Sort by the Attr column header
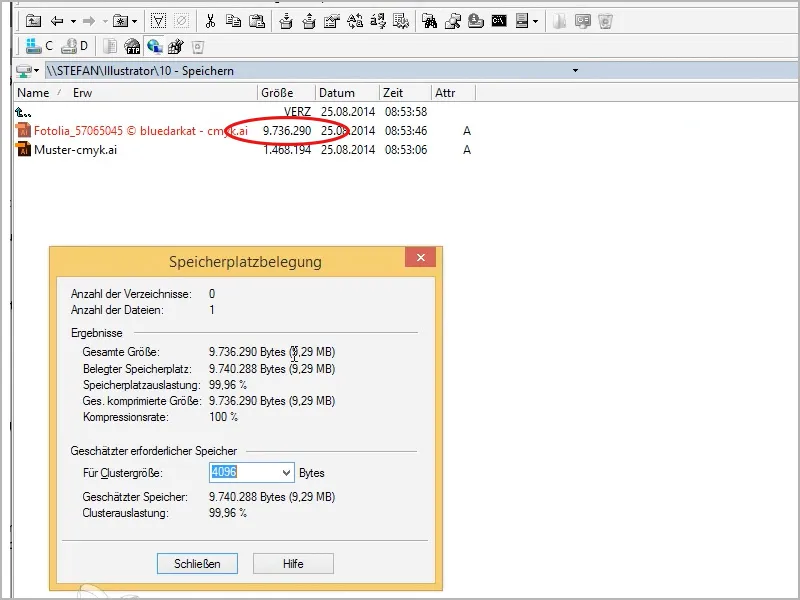Image resolution: width=800 pixels, height=600 pixels. (x=445, y=93)
